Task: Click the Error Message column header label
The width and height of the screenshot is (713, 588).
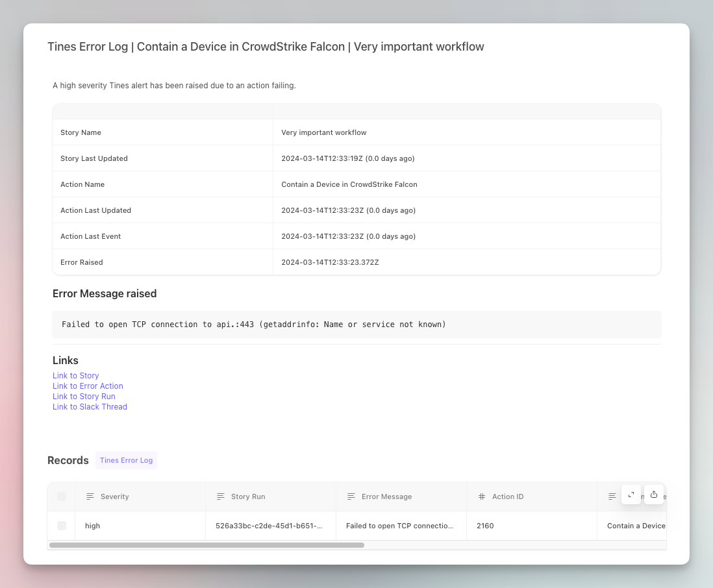Action: [386, 496]
